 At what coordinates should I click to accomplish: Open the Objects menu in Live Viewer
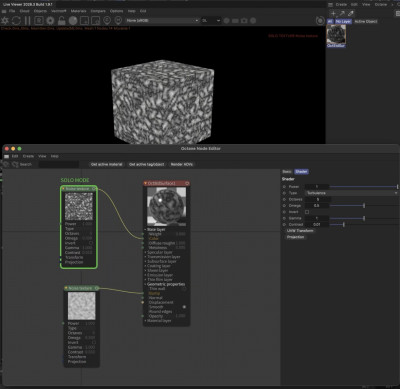tap(40, 11)
